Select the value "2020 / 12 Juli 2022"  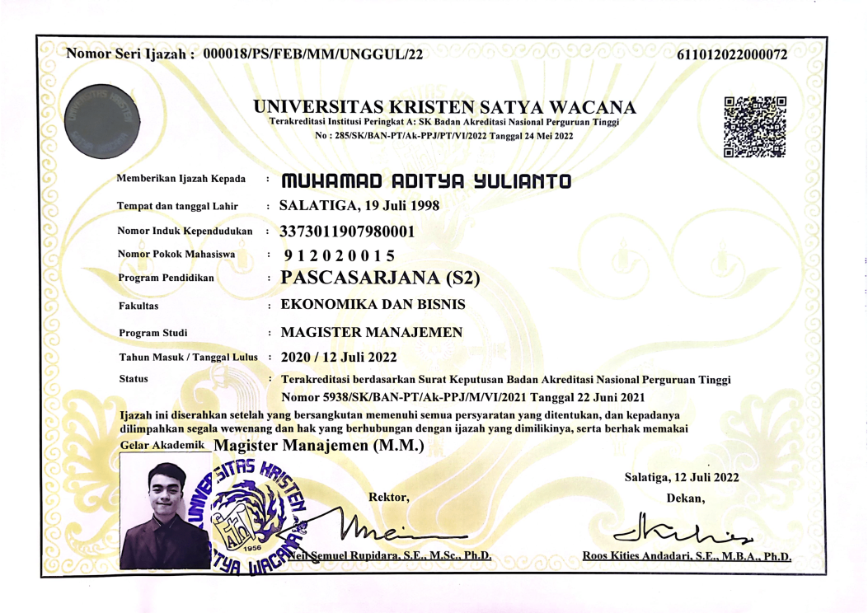pyautogui.click(x=339, y=358)
